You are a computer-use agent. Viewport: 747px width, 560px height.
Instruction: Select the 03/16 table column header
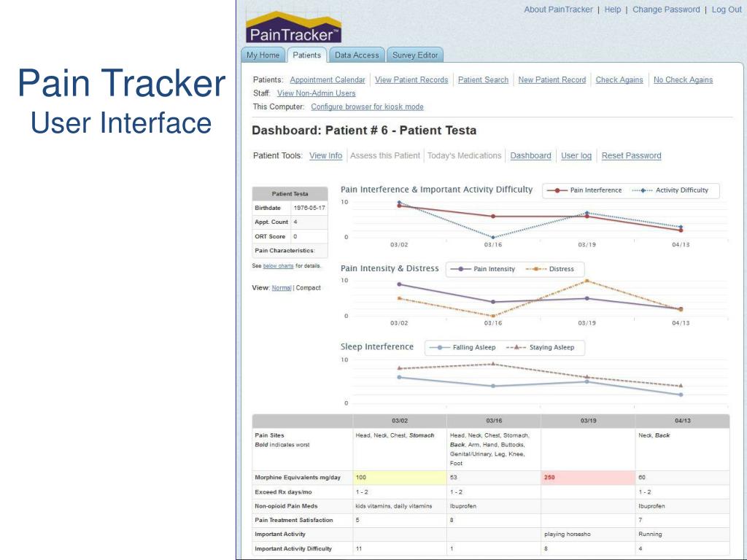click(x=494, y=421)
